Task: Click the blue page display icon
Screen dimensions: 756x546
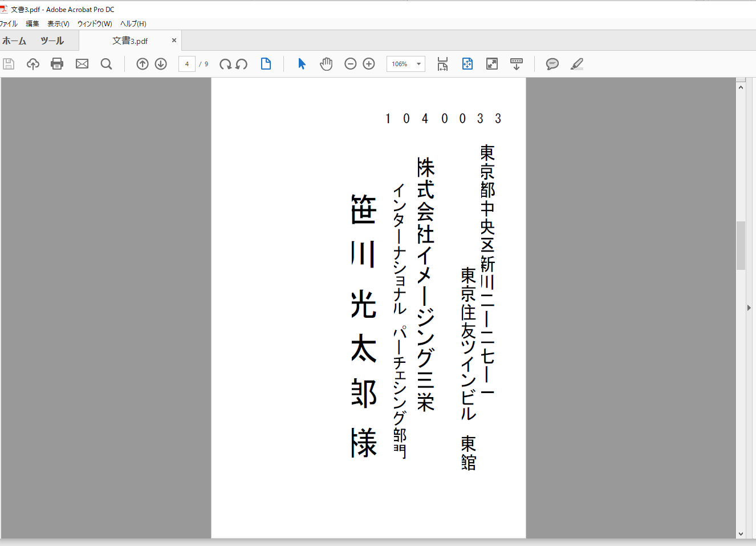Action: pyautogui.click(x=266, y=64)
